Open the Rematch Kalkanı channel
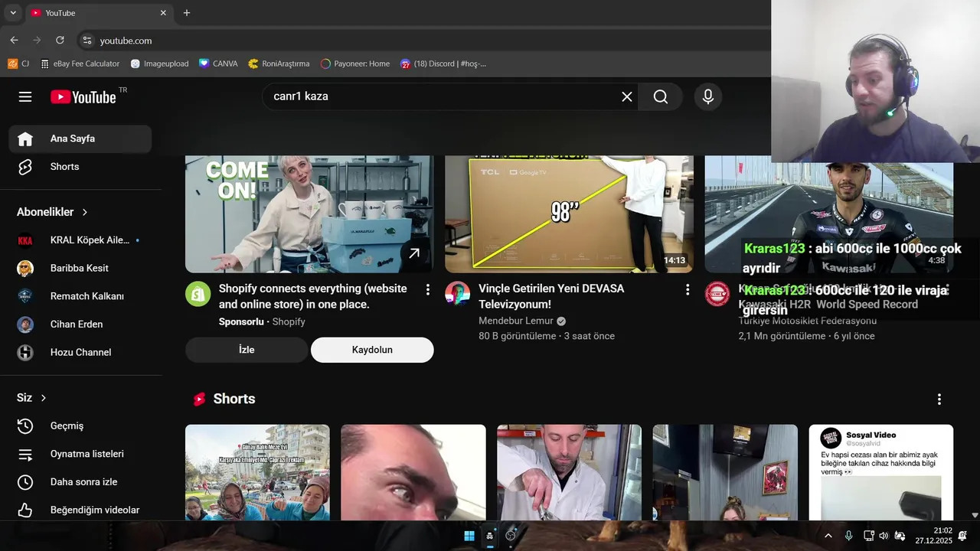The image size is (980, 551). [80, 296]
